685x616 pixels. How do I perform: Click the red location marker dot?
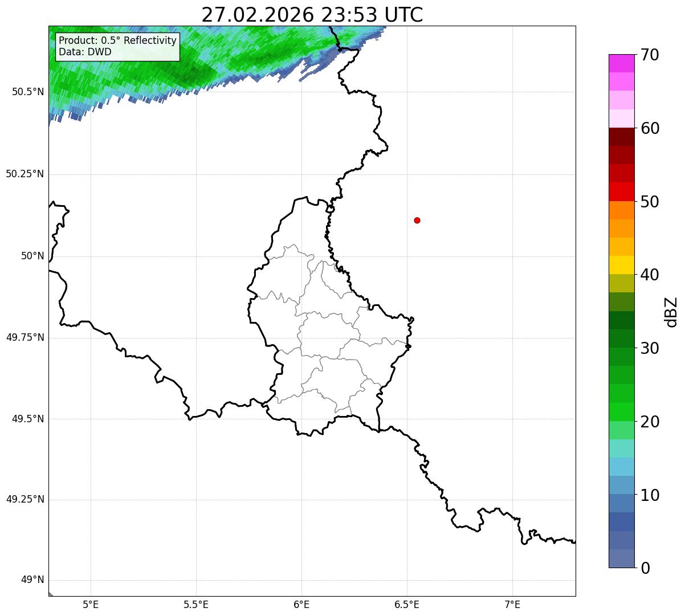tap(417, 220)
